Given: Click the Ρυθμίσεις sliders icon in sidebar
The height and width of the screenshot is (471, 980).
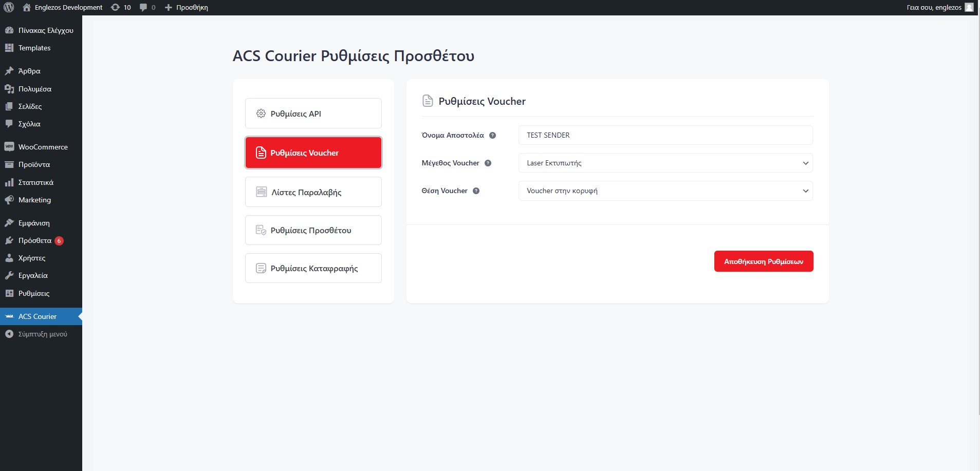Looking at the screenshot, I should coord(9,293).
